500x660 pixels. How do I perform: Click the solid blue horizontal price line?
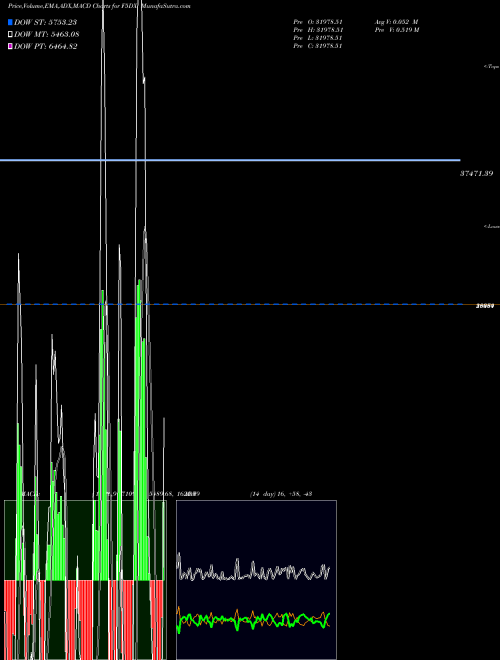(230, 160)
